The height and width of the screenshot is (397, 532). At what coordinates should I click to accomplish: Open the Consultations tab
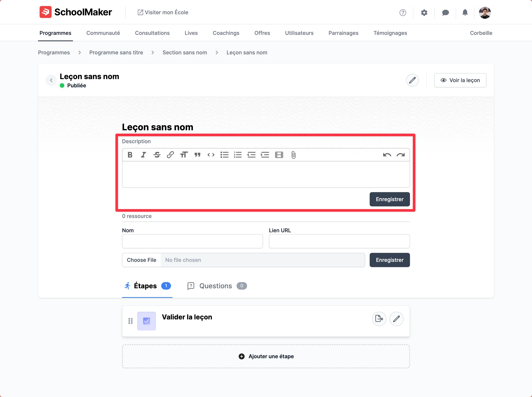tap(152, 33)
